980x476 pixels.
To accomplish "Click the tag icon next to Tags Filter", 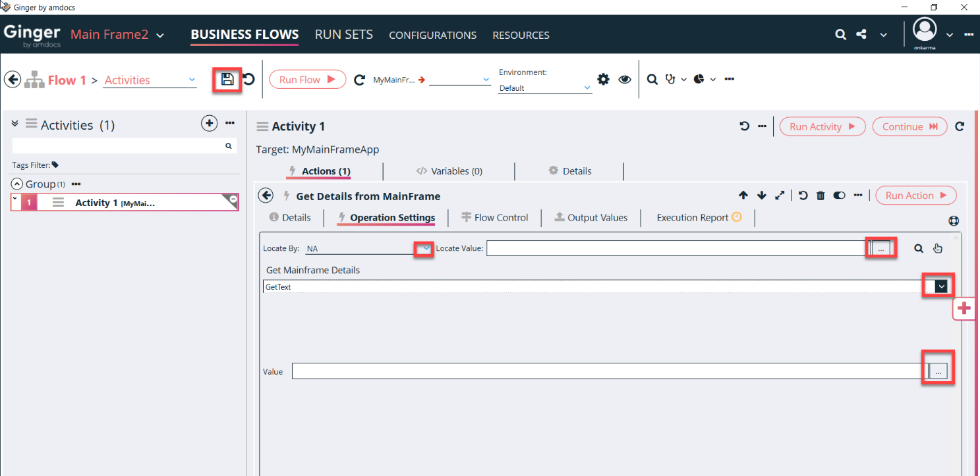I will pos(55,165).
